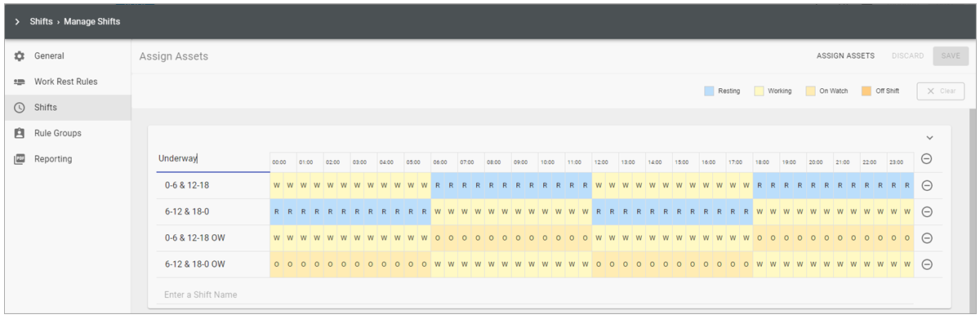Remove the Underway schedule with minus icon
The height and width of the screenshot is (319, 980).
tap(926, 159)
